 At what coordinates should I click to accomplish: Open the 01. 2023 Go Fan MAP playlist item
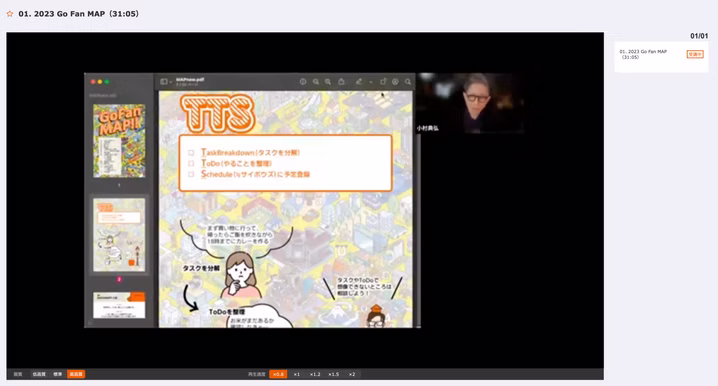[661, 57]
